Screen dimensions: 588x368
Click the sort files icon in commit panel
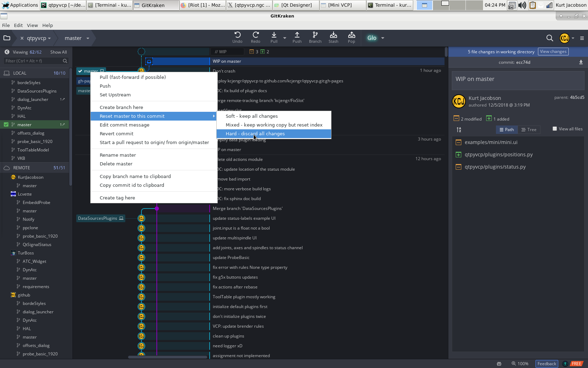point(459,130)
